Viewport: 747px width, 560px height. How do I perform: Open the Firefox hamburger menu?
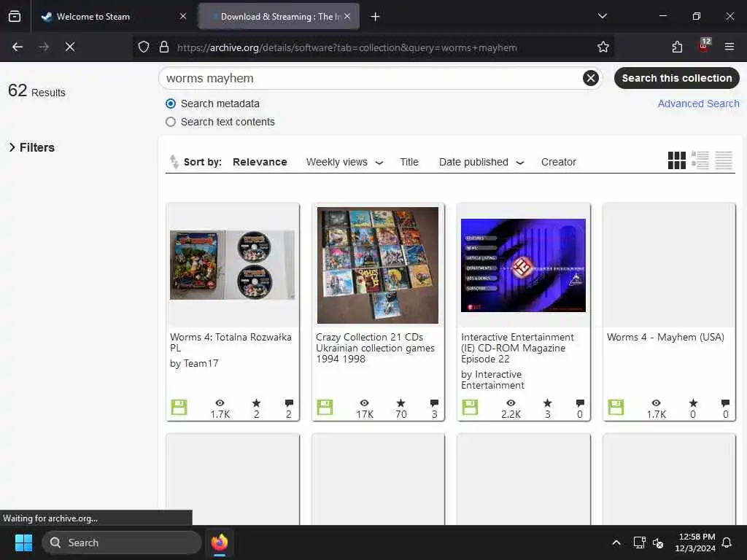click(729, 47)
